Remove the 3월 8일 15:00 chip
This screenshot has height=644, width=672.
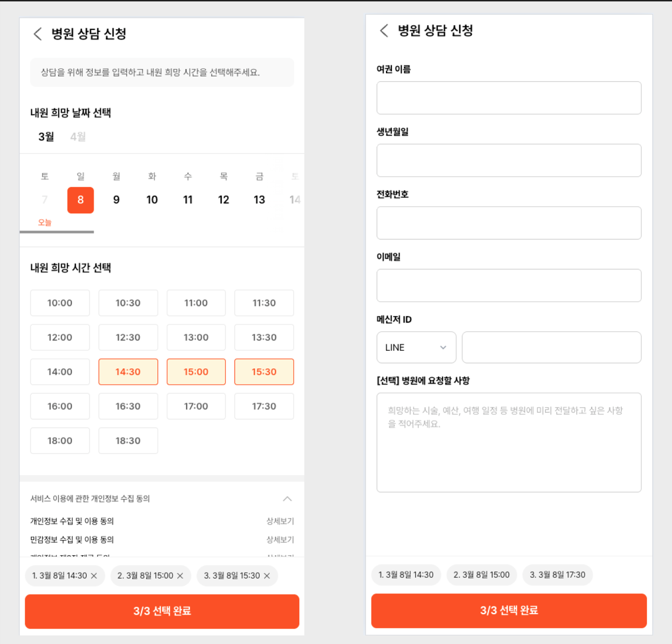pos(180,576)
